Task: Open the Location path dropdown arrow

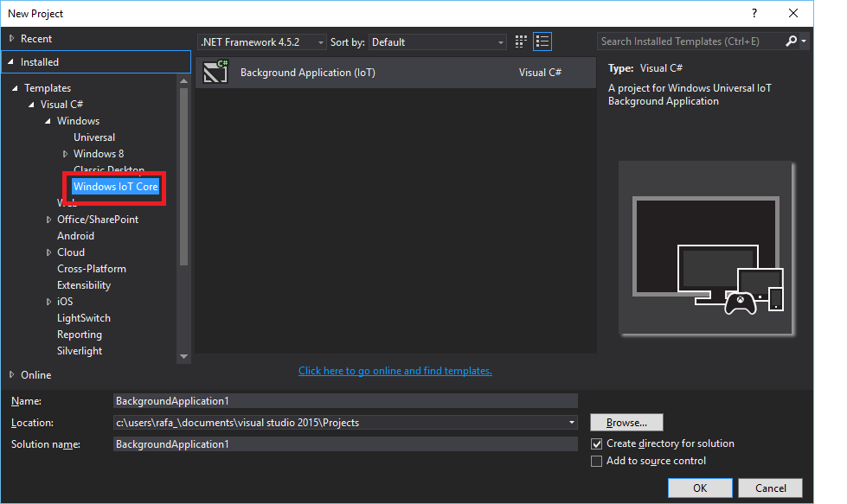Action: (572, 423)
